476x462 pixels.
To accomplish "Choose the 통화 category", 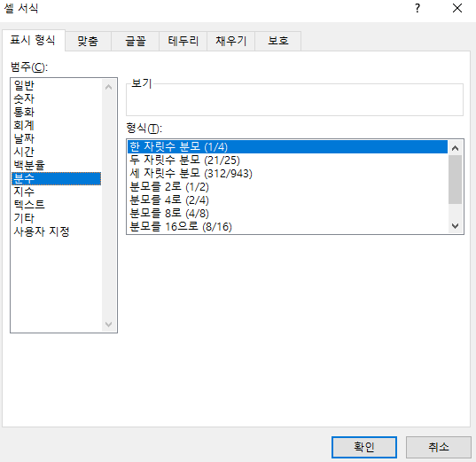I will click(x=56, y=112).
